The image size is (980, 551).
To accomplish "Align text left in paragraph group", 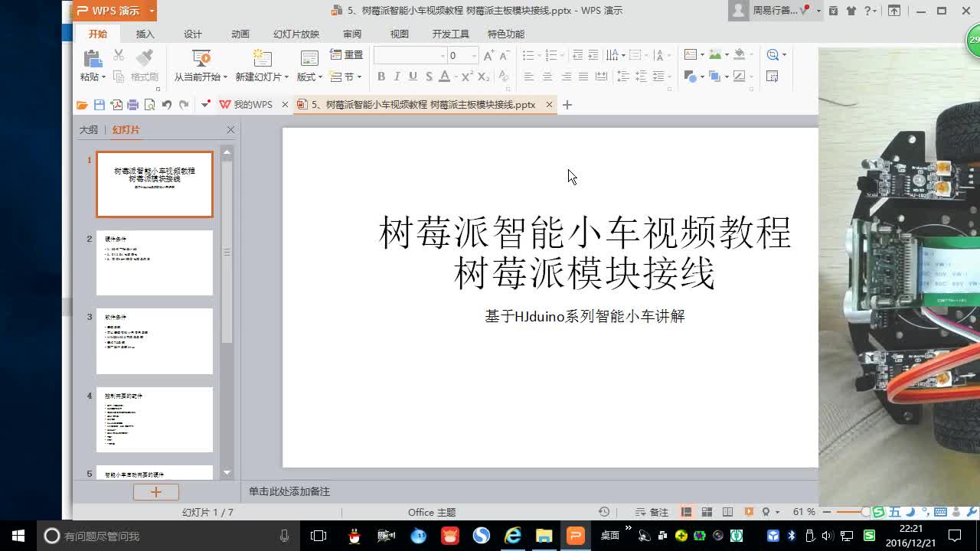I will 528,77.
